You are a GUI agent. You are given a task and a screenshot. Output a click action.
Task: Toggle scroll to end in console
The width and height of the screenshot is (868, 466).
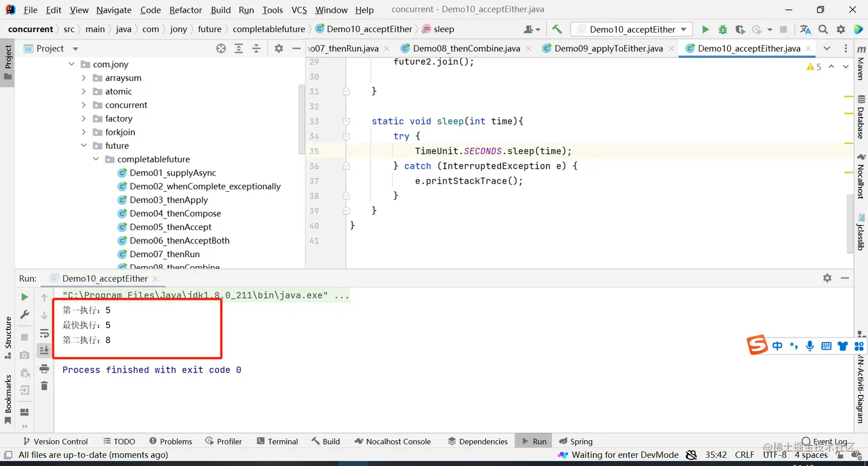coord(44,350)
